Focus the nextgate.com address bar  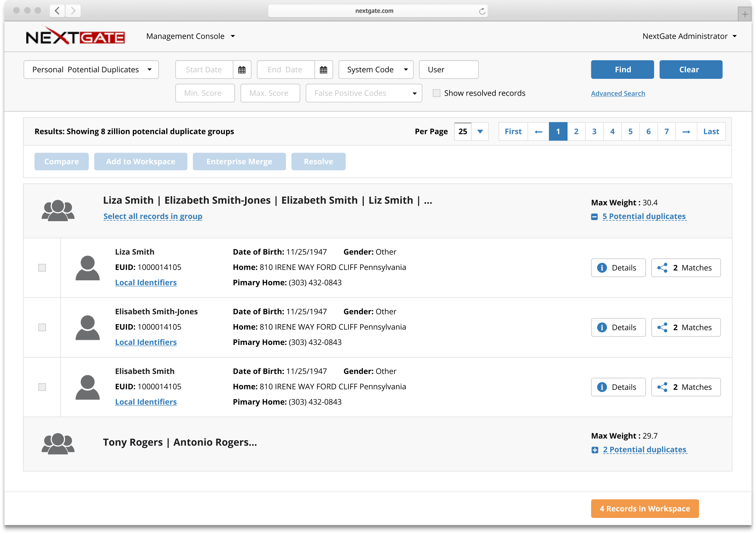pos(378,11)
